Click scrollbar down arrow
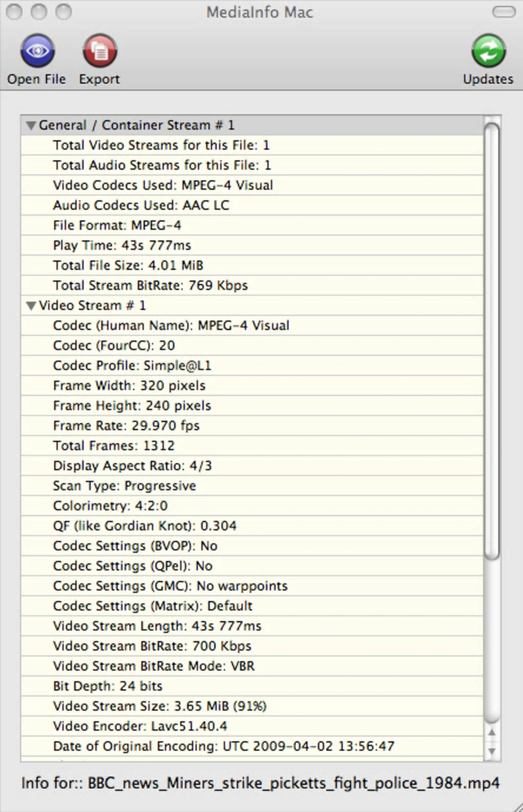The width and height of the screenshot is (523, 812). [492, 751]
